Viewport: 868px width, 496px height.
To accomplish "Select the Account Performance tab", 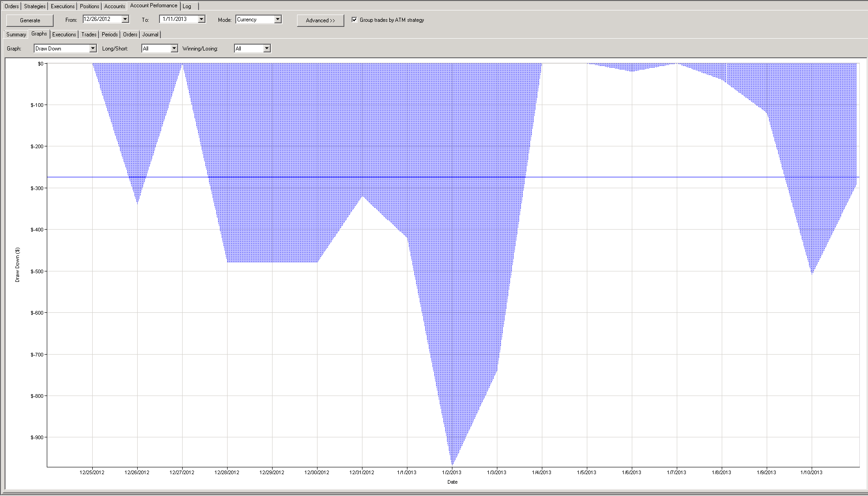I will (154, 5).
